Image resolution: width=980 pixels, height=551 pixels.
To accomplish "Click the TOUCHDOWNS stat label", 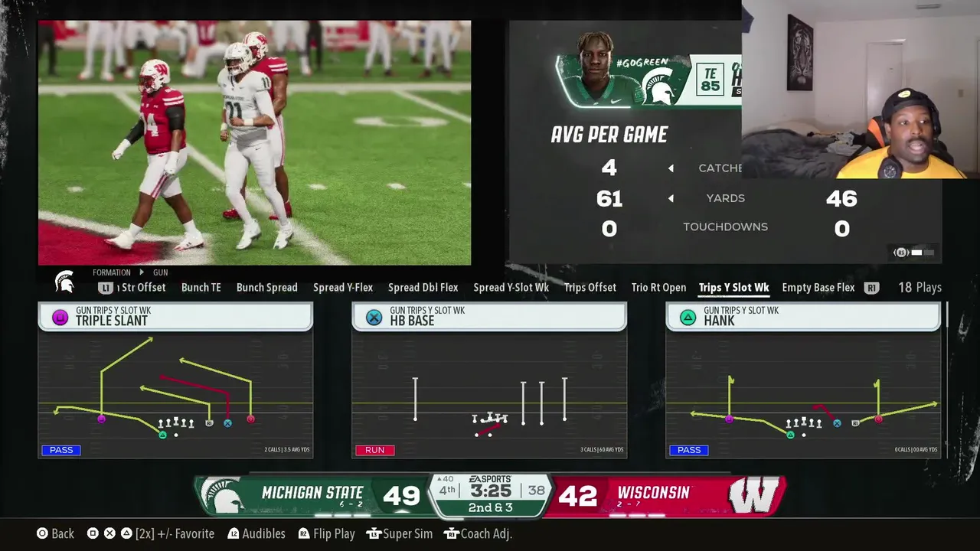I will click(725, 227).
